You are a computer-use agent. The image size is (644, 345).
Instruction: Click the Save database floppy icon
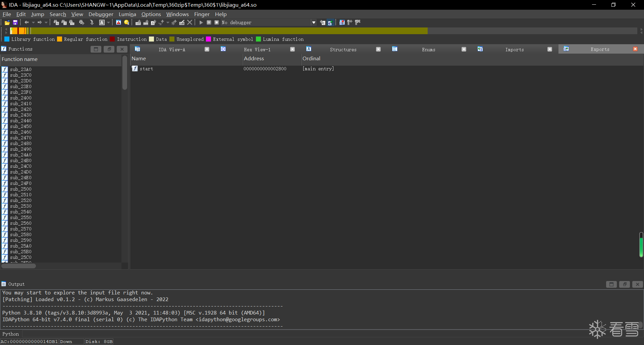(15, 22)
